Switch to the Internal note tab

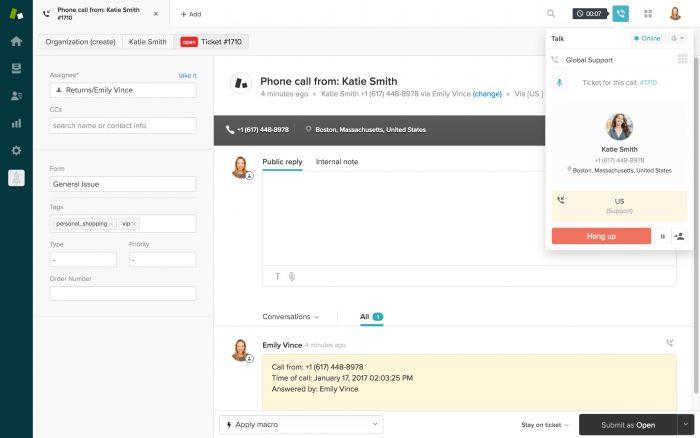[336, 161]
